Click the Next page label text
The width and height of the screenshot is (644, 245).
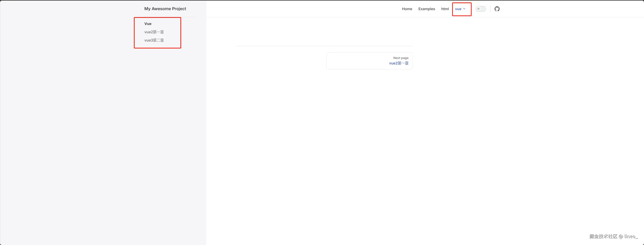[401, 58]
